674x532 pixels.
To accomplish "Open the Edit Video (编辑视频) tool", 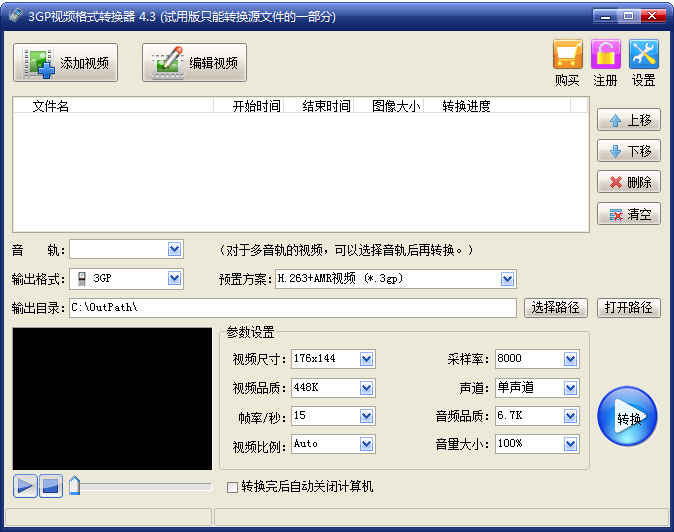I will [x=194, y=63].
